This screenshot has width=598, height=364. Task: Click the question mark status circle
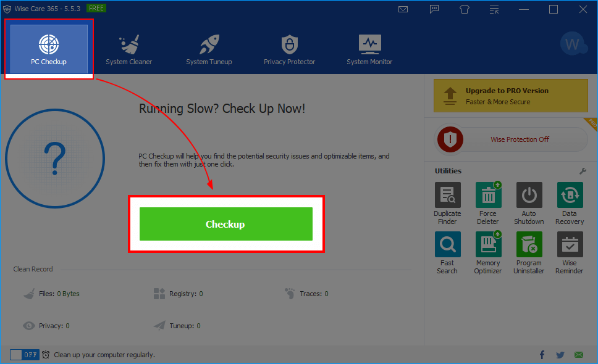55,159
